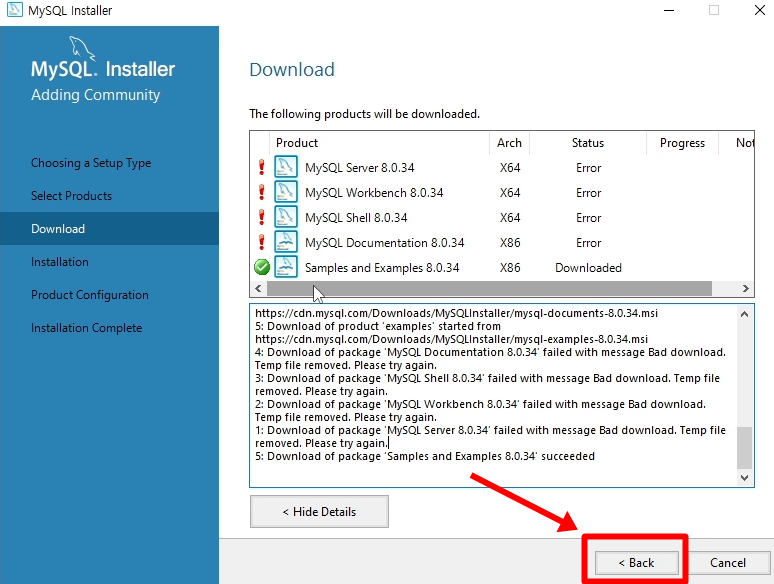Click log panel scrollbar up arrow
Screen dimensions: 774x584
point(744,314)
